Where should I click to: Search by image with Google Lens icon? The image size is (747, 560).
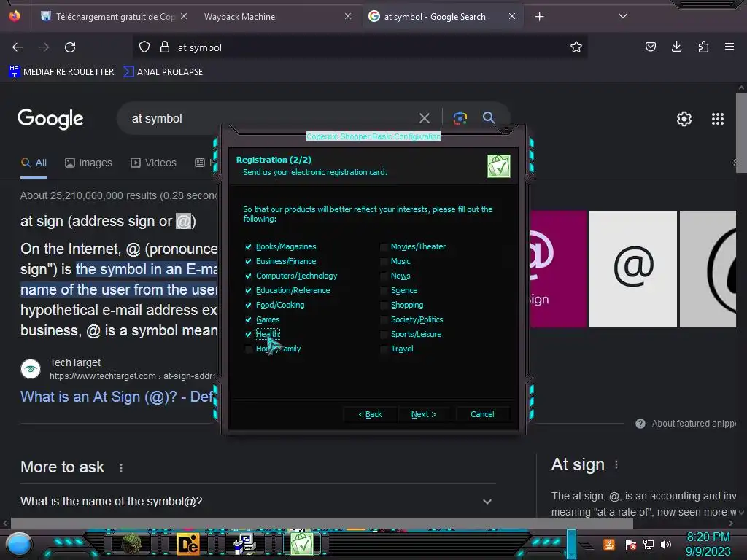(x=460, y=118)
